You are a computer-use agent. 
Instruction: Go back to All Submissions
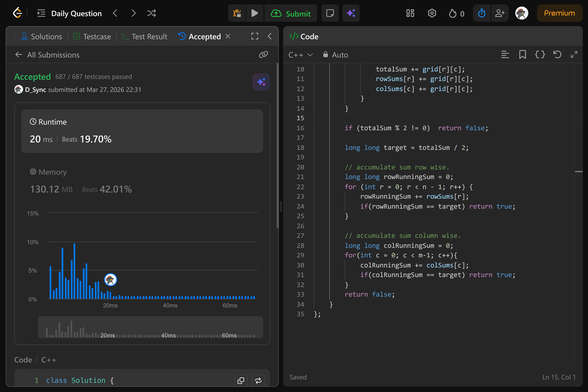[47, 55]
